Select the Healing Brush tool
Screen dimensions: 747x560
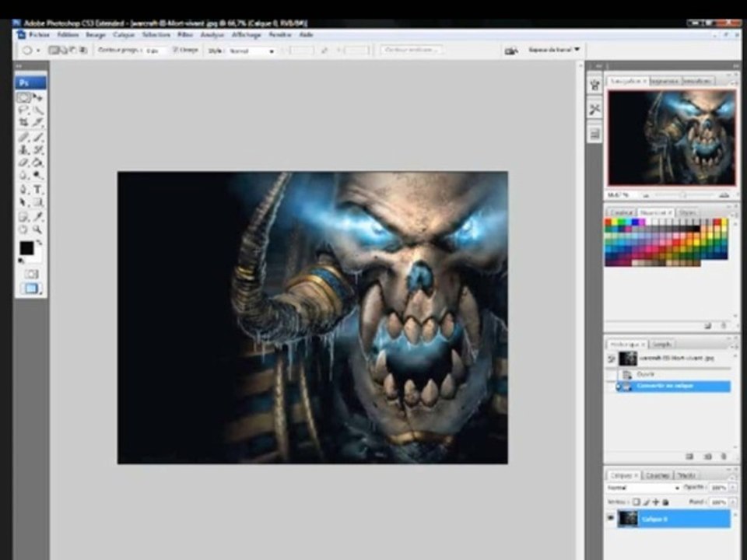24,137
